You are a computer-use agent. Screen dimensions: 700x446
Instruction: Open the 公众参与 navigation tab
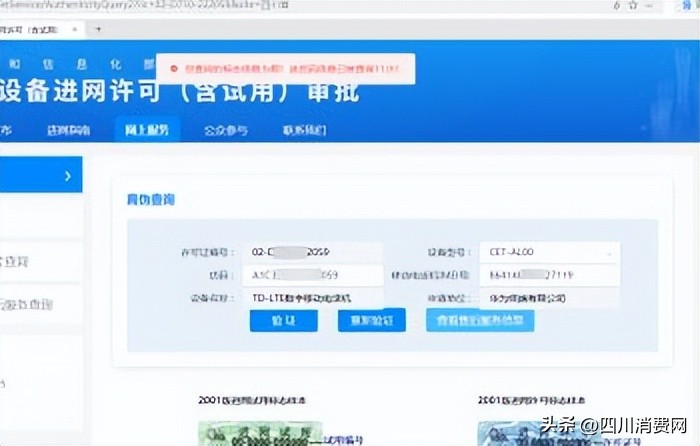pyautogui.click(x=226, y=130)
